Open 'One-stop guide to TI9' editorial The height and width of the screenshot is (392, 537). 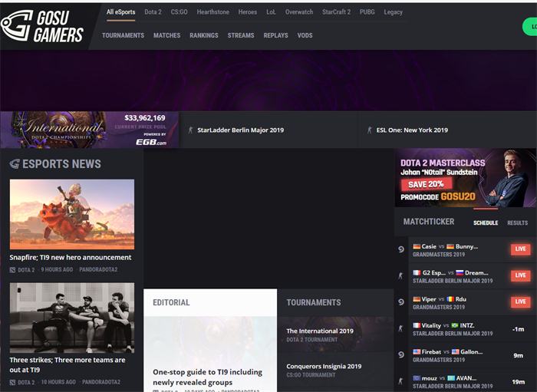tap(208, 377)
